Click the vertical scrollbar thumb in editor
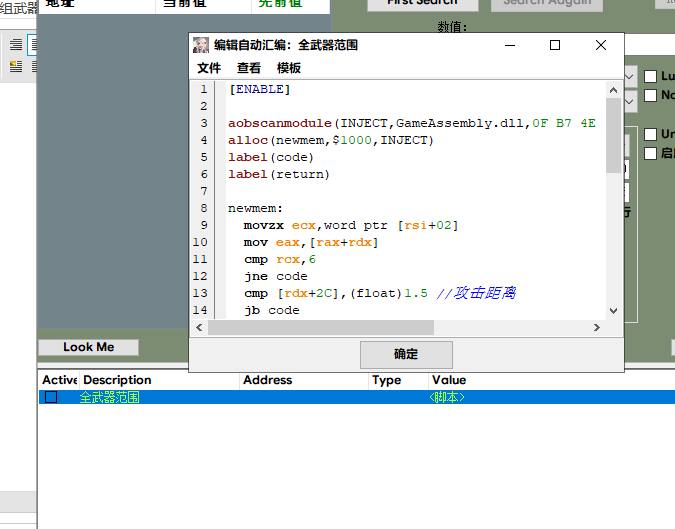The height and width of the screenshot is (529, 675). pos(613,136)
